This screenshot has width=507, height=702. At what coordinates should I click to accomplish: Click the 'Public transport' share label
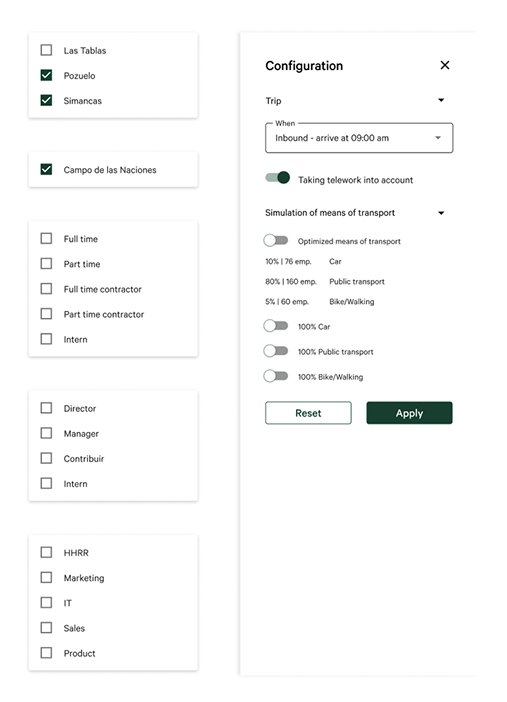[x=357, y=282]
